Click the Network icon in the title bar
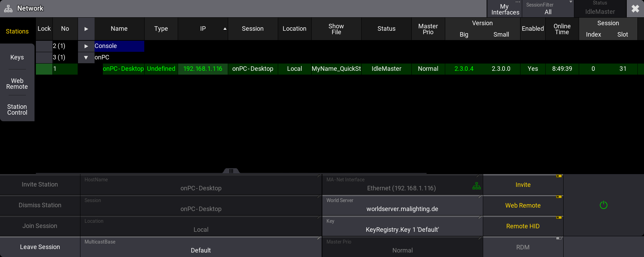 8,9
